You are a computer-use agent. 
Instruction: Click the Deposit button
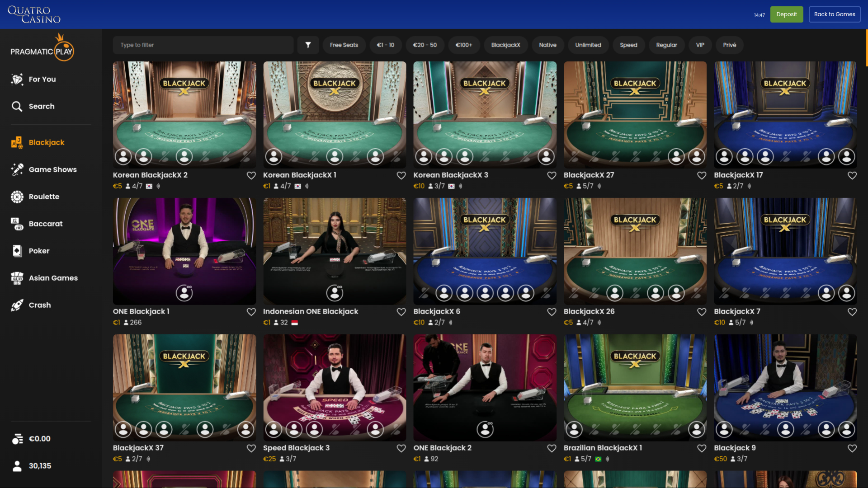[x=786, y=14]
